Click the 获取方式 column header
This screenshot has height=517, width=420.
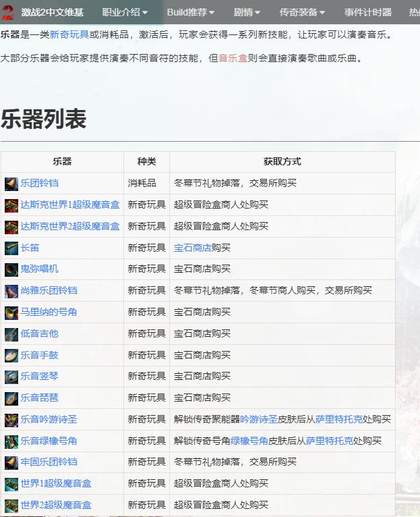pos(282,161)
